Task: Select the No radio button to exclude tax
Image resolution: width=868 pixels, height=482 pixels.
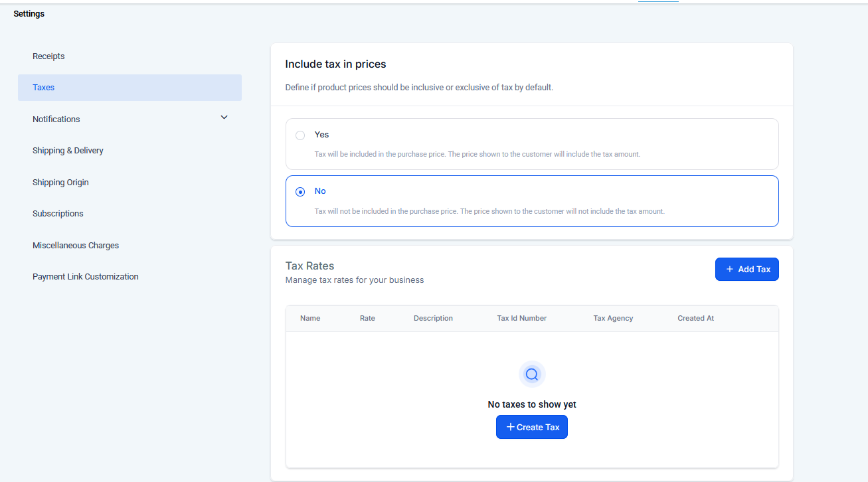Action: click(300, 192)
